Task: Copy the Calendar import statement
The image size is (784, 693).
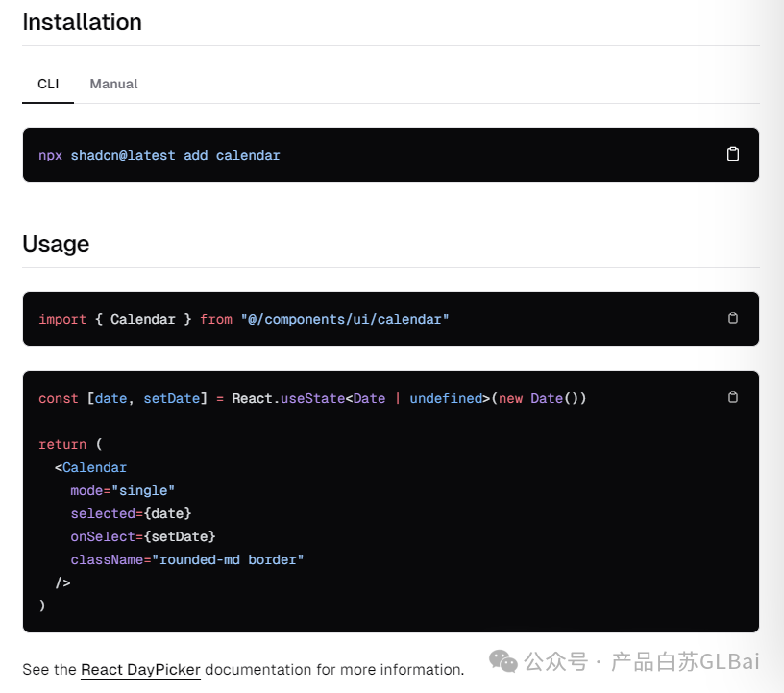Action: point(732,318)
